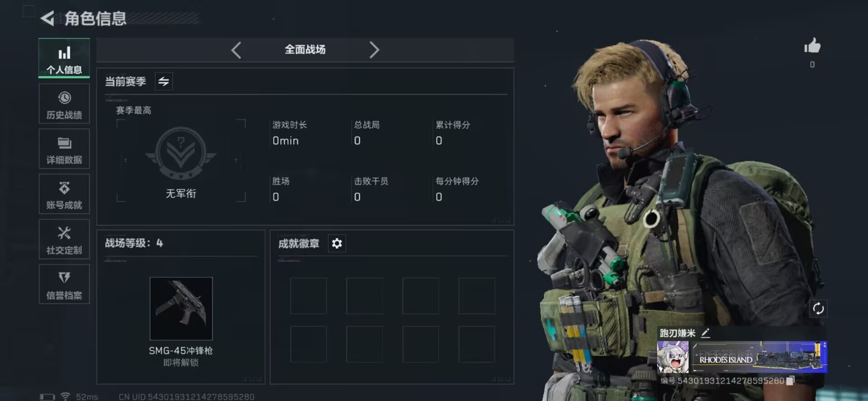
Task: Edit the nickname 跑刃嫌米 with pencil icon
Action: point(705,334)
